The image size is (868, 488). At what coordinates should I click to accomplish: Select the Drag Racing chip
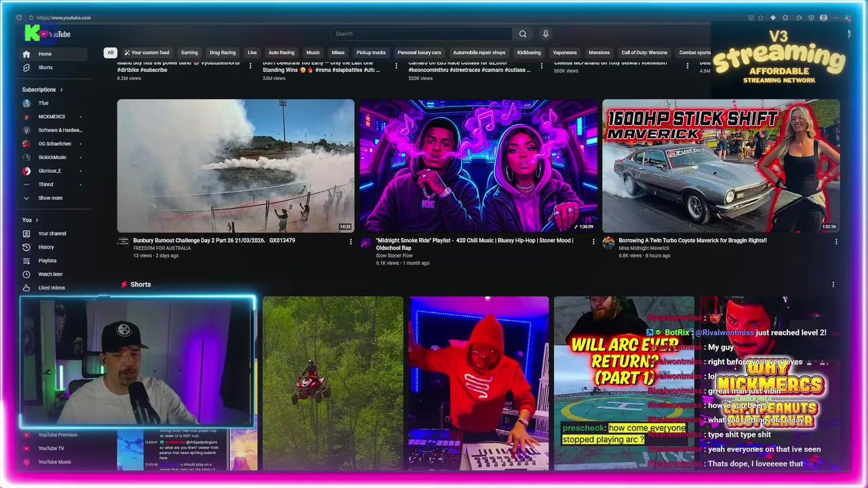click(222, 53)
